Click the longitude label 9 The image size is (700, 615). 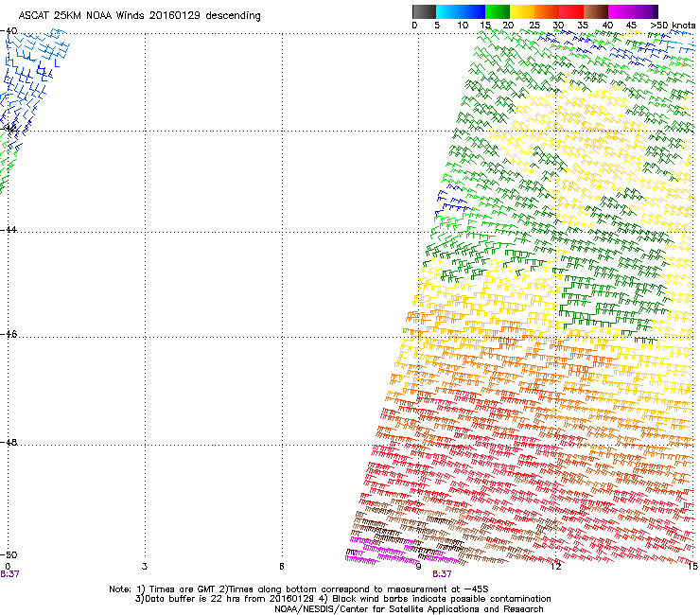click(x=418, y=567)
